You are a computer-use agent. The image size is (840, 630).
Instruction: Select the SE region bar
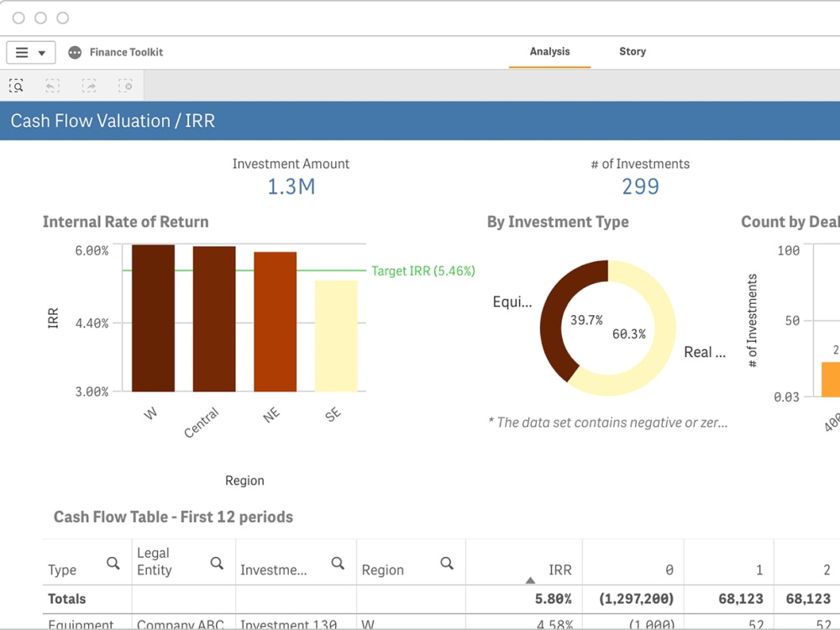point(337,336)
